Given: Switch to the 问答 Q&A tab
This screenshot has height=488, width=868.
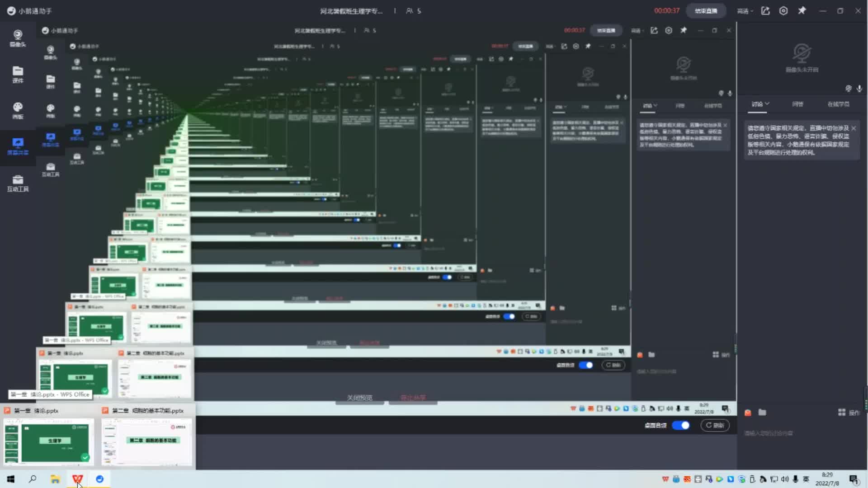Looking at the screenshot, I should click(797, 104).
